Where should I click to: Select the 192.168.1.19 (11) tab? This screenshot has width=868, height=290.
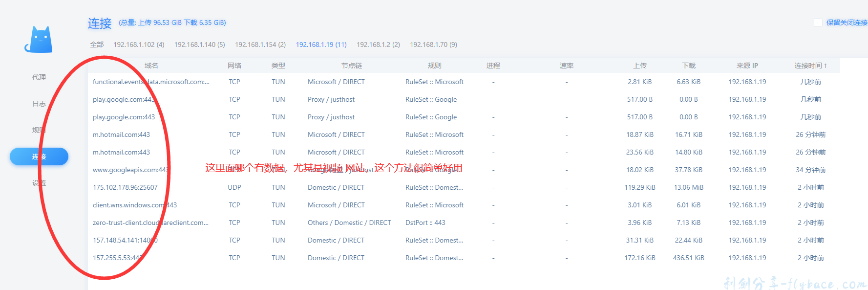click(321, 45)
